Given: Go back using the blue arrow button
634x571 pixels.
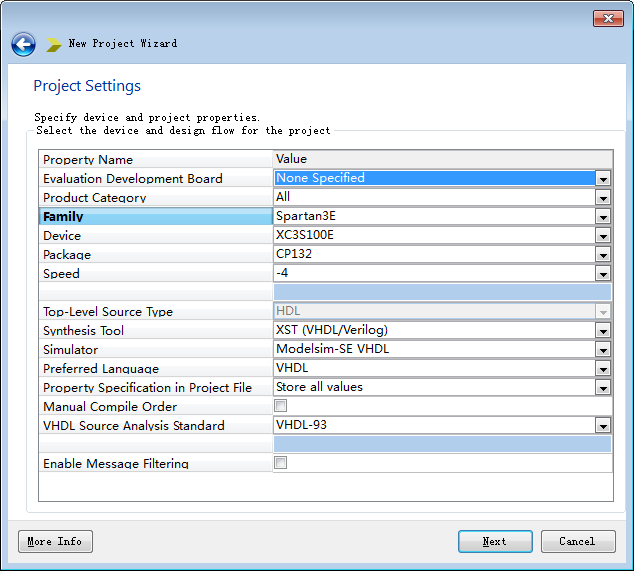Looking at the screenshot, I should pyautogui.click(x=23, y=44).
